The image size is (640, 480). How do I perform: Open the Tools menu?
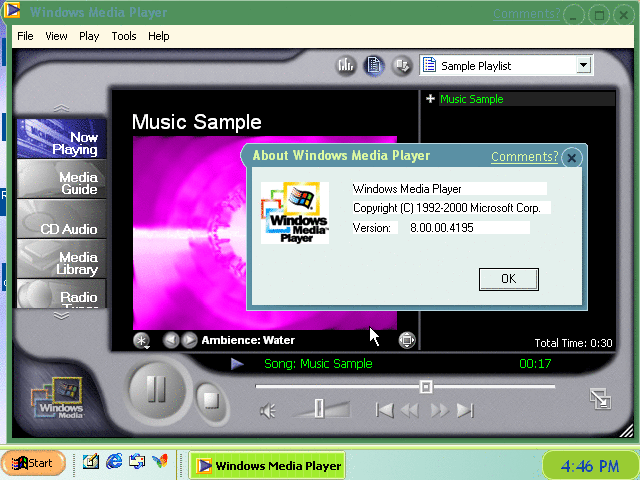pos(124,36)
